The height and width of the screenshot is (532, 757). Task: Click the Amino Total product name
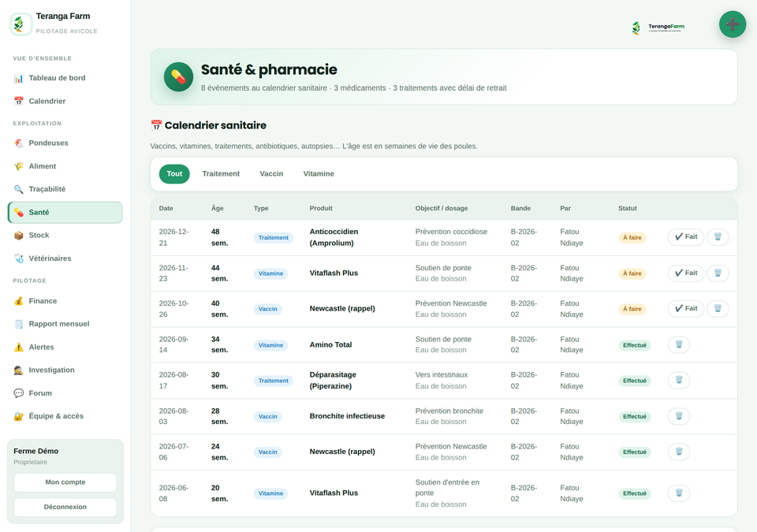tap(330, 344)
